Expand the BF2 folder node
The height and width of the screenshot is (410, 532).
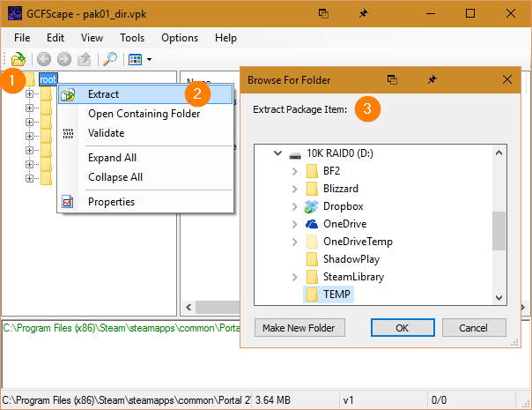[294, 171]
